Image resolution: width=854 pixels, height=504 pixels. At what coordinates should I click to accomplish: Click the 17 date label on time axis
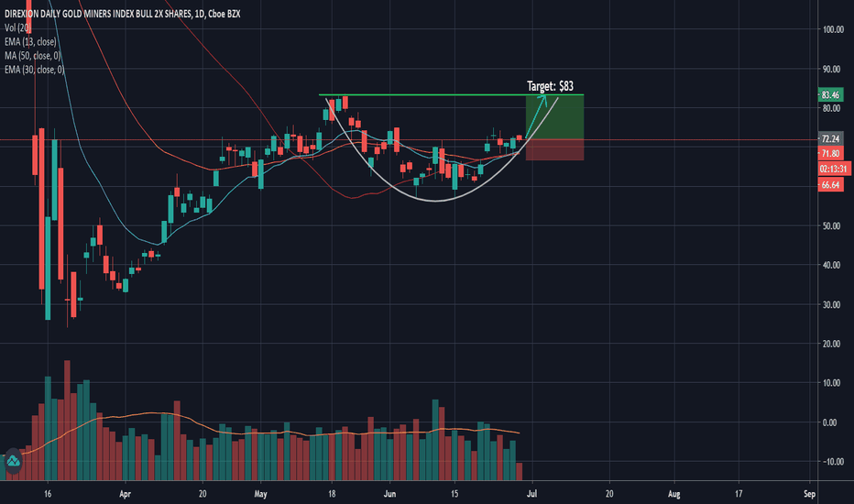tap(739, 494)
